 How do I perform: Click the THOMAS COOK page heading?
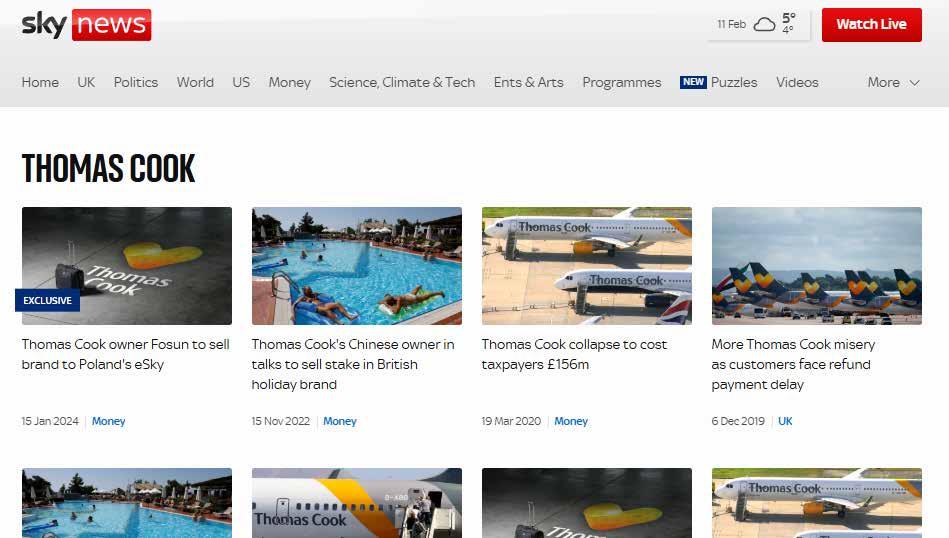pos(108,168)
